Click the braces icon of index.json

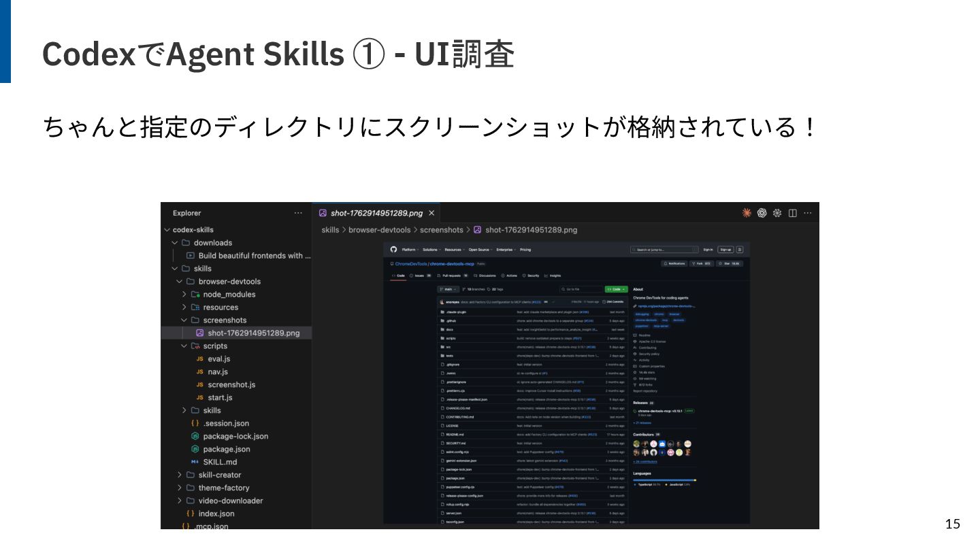click(191, 514)
